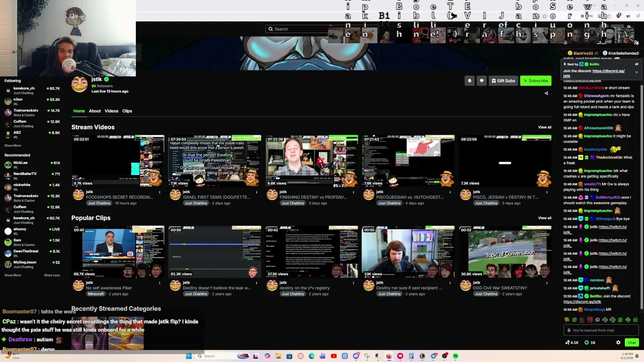The width and height of the screenshot is (644, 362).
Task: Open options for DGG Civil War clip
Action: [x=548, y=283]
